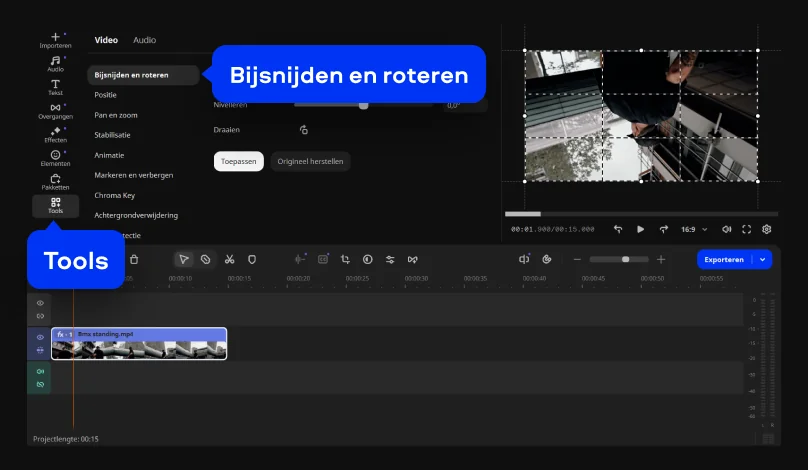Open the 16:9 aspect ratio dropdown

tap(693, 229)
